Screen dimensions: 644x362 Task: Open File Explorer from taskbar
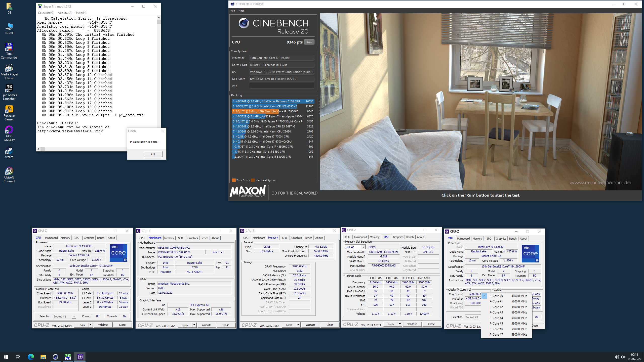pyautogui.click(x=43, y=357)
